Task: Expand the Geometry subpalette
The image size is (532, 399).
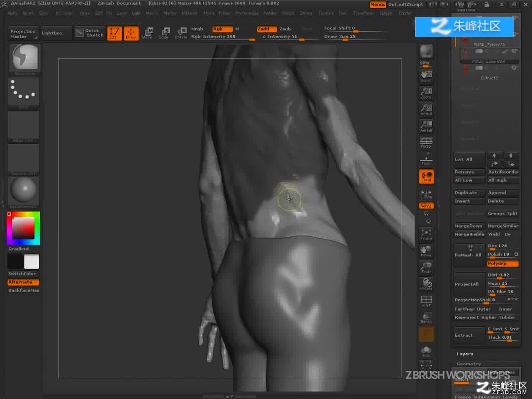Action: [x=468, y=364]
